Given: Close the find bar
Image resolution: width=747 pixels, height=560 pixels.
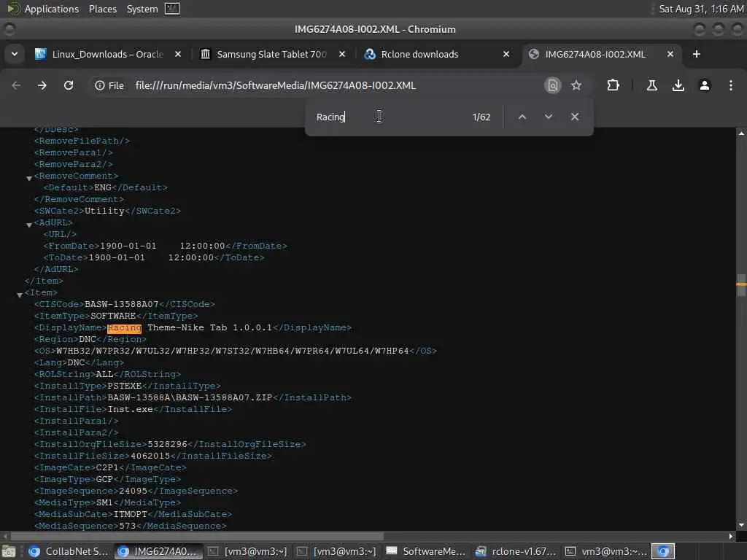Looking at the screenshot, I should [575, 117].
